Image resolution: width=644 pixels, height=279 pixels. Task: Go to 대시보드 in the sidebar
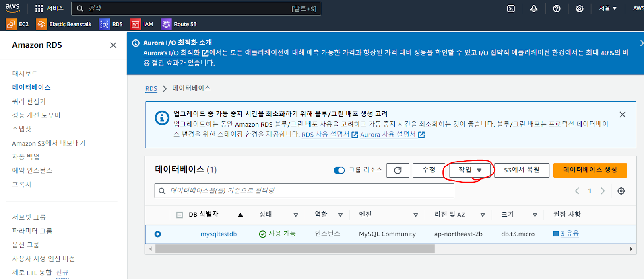(x=25, y=74)
